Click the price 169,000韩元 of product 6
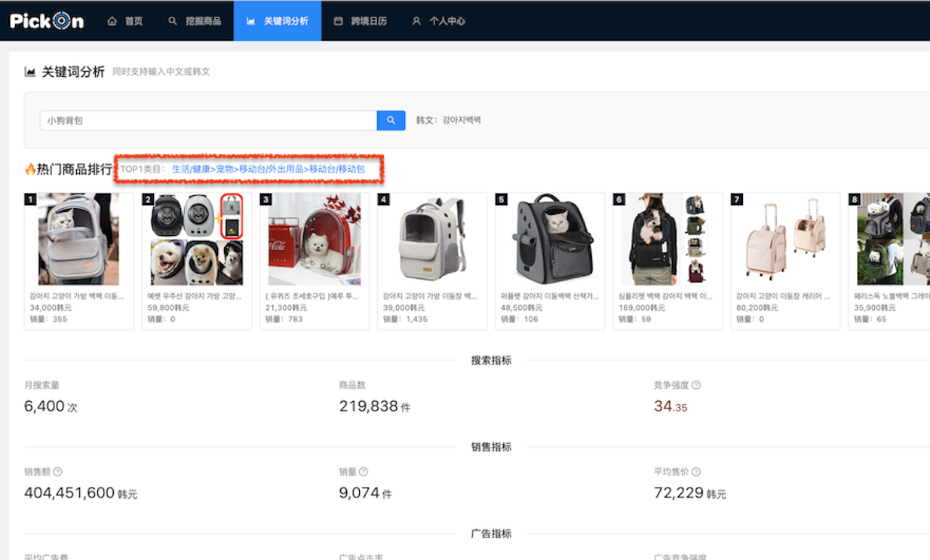Screen dimensions: 930x560 coord(642,308)
